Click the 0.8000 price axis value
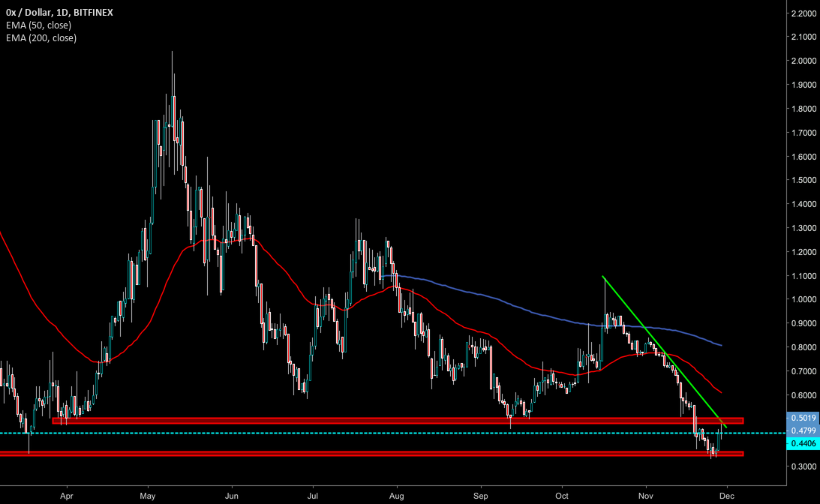 click(x=803, y=347)
